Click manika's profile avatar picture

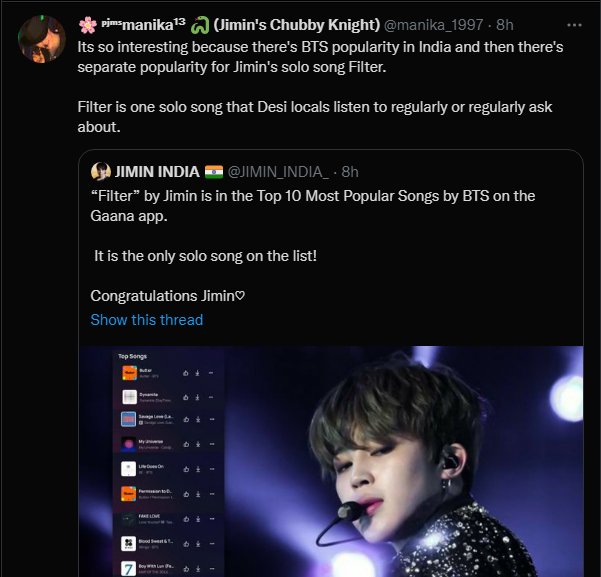click(x=42, y=39)
